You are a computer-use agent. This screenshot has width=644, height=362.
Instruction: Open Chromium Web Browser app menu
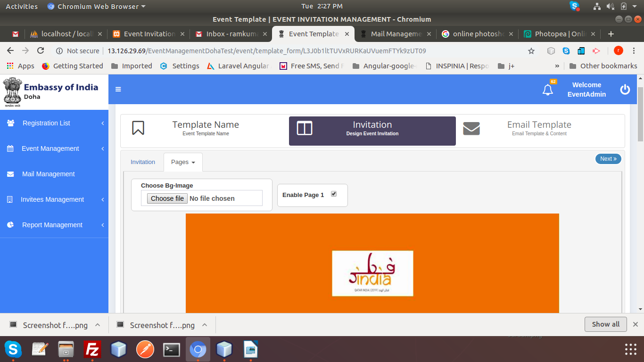pyautogui.click(x=97, y=6)
